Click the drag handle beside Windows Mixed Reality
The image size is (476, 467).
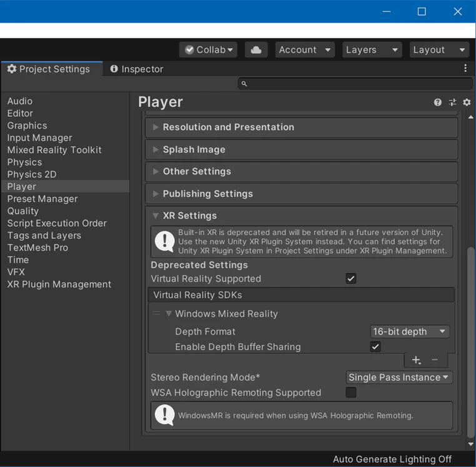[x=156, y=313]
